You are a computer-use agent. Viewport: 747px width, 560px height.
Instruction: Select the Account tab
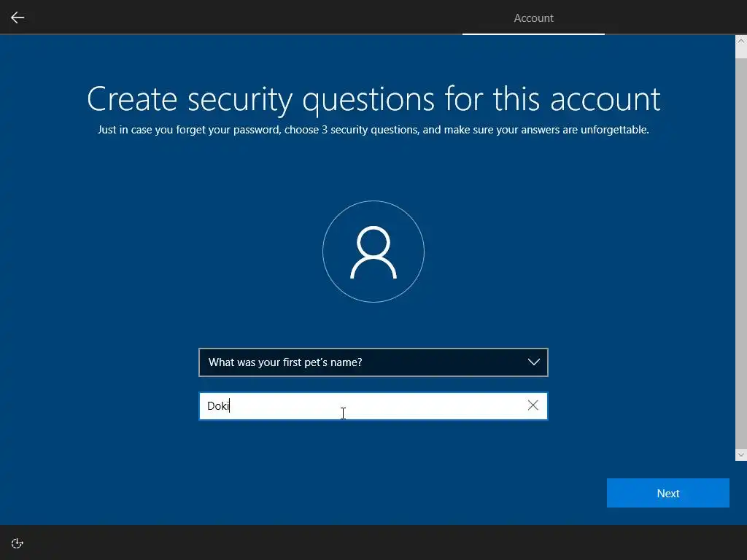coord(533,18)
